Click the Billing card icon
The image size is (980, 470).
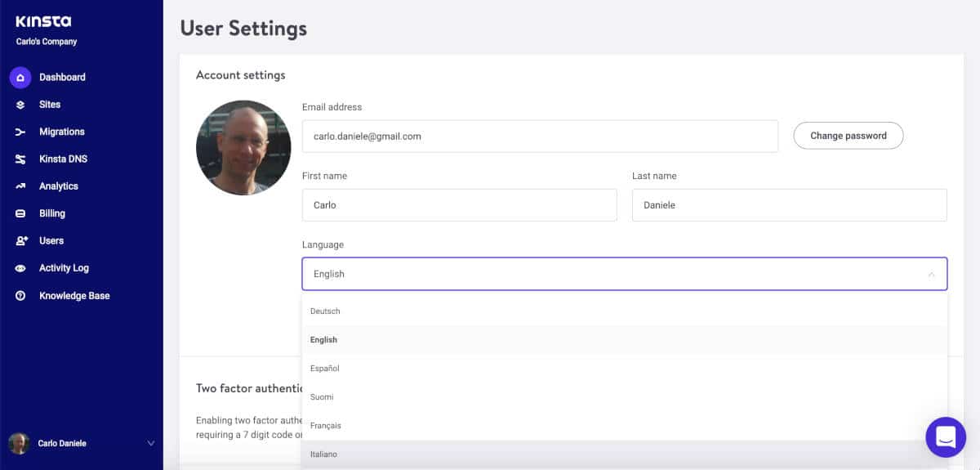pyautogui.click(x=20, y=213)
